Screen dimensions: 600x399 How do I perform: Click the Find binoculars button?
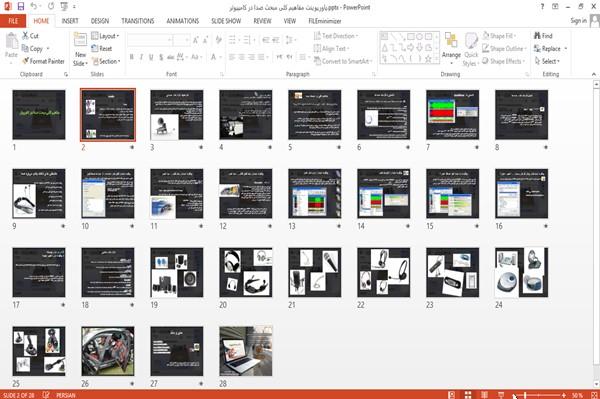click(x=543, y=36)
